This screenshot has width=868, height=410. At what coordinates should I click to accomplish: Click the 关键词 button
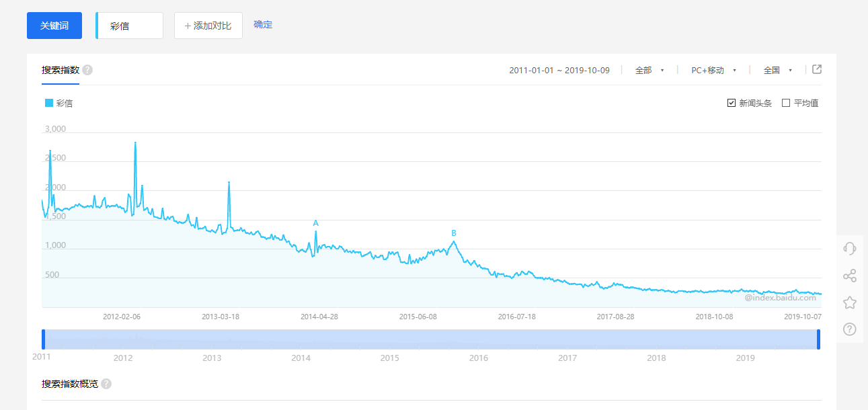(54, 26)
